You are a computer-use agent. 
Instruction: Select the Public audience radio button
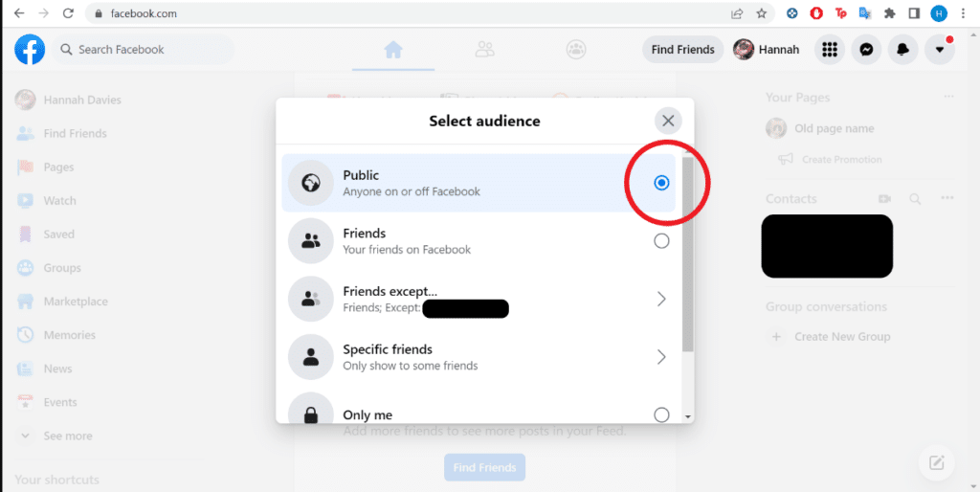[661, 183]
